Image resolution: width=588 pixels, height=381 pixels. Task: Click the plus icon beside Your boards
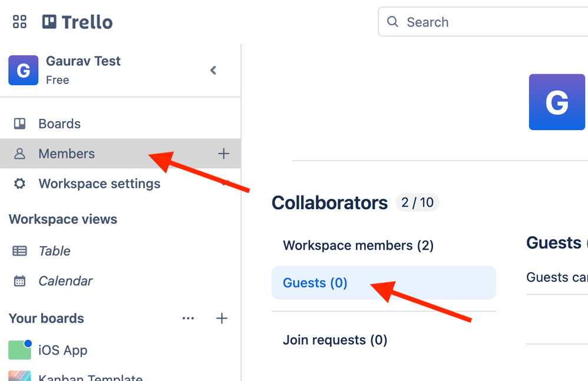coord(222,319)
